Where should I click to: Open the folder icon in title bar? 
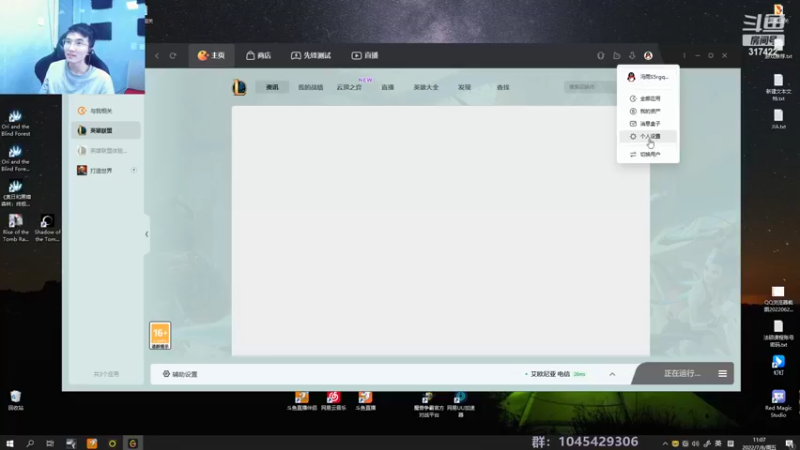(x=616, y=56)
